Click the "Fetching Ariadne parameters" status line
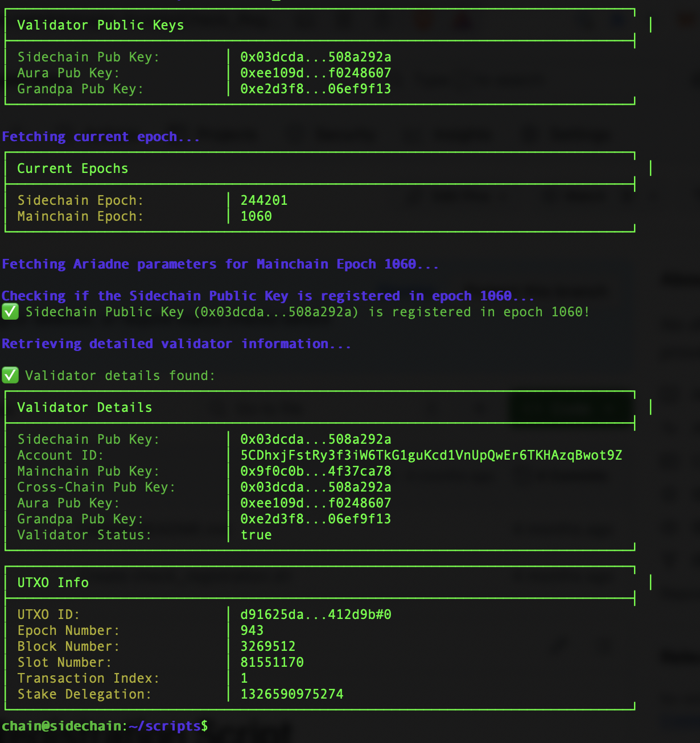 (220, 264)
